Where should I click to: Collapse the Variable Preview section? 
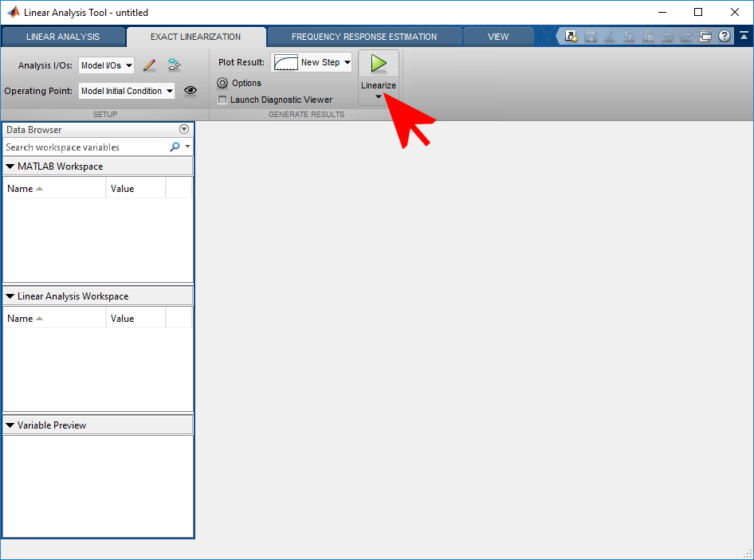click(10, 425)
